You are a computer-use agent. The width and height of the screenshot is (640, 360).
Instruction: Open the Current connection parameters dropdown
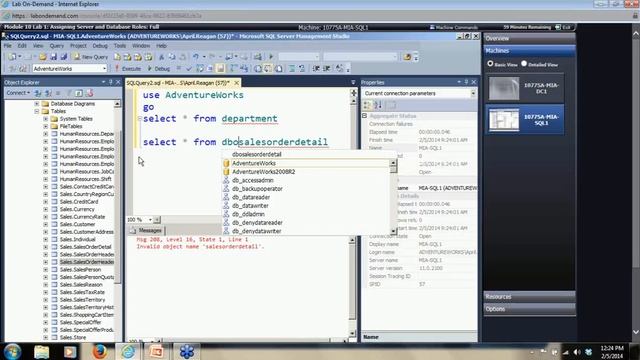coord(473,93)
